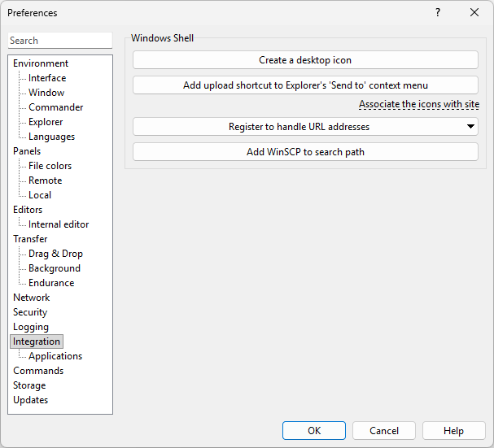Open File colors under Panels
Image resolution: width=494 pixels, height=448 pixels.
50,166
